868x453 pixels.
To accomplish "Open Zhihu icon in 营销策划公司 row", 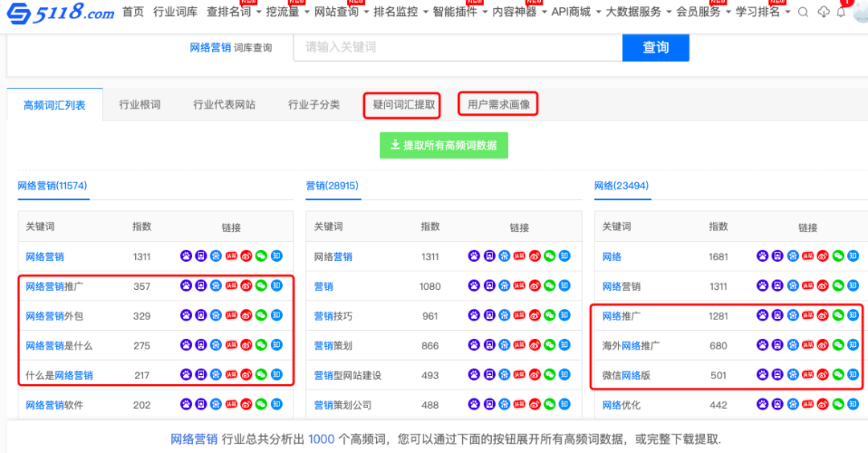I will 565,404.
